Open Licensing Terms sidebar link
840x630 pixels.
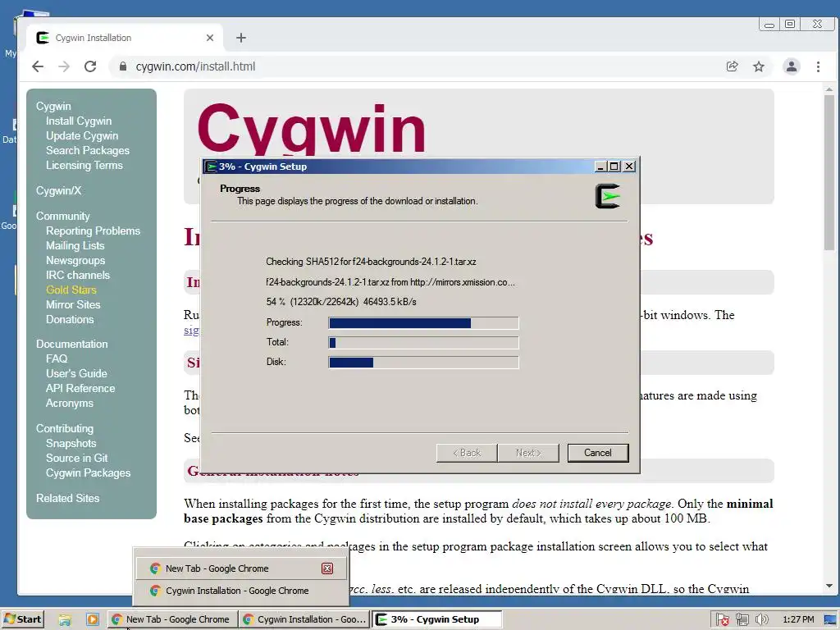tap(84, 165)
